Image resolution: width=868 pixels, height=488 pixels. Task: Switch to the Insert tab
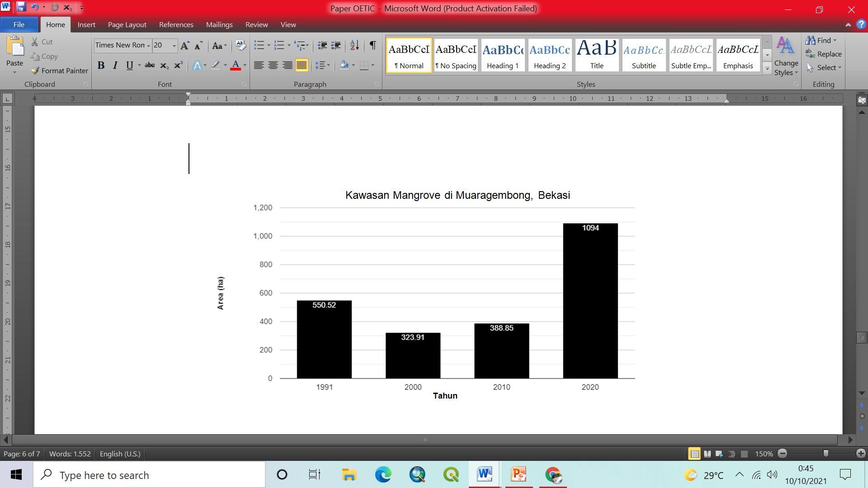click(86, 24)
